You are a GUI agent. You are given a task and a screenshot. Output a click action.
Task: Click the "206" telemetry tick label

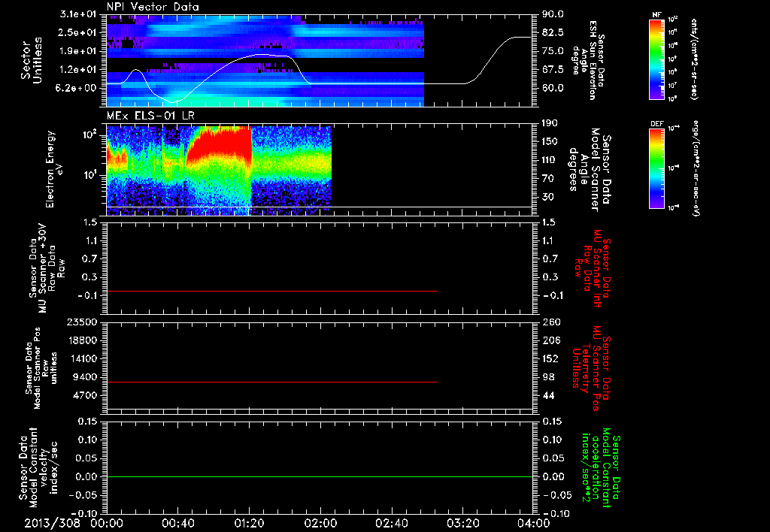click(550, 340)
